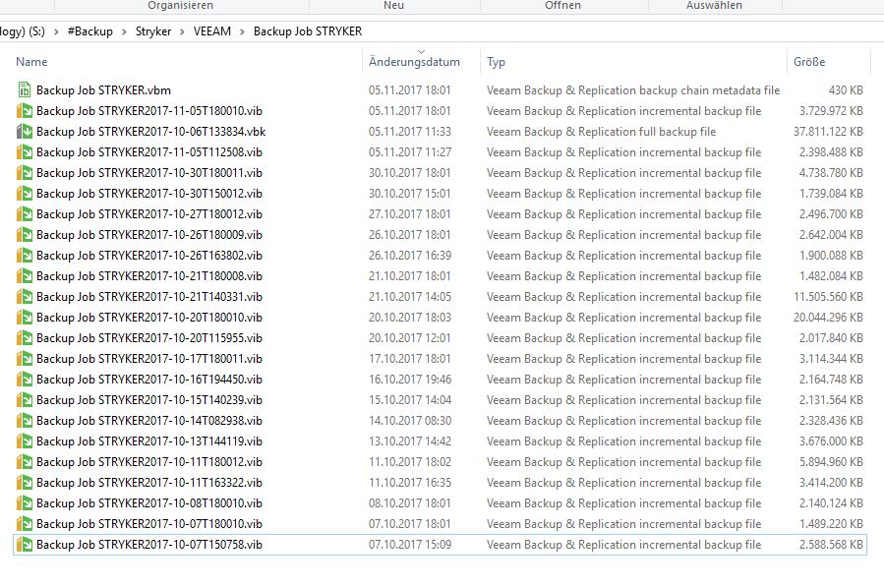884x588 pixels.
Task: Click date 14.10.2017 08:30
Action: pyautogui.click(x=410, y=421)
